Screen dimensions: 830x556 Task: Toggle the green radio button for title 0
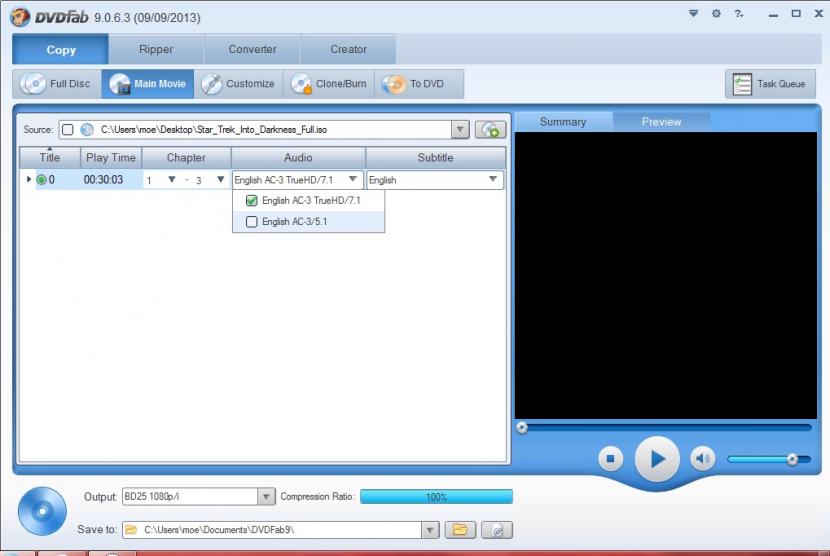point(41,180)
